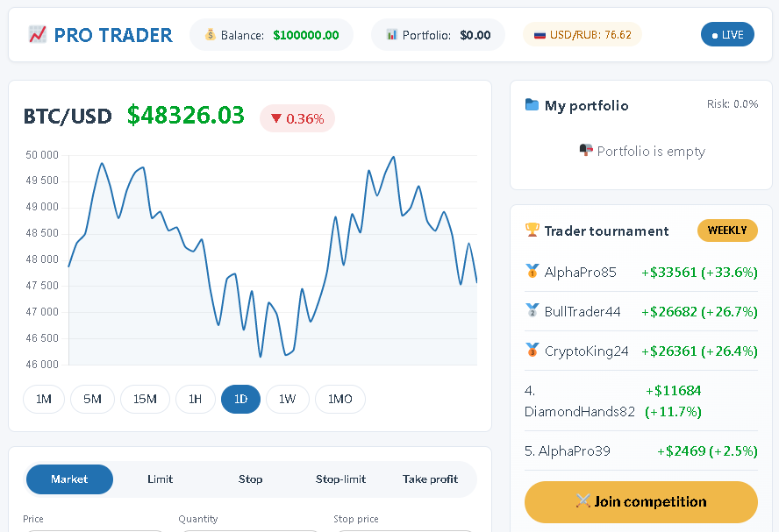Click the money bag Balance icon

click(210, 35)
